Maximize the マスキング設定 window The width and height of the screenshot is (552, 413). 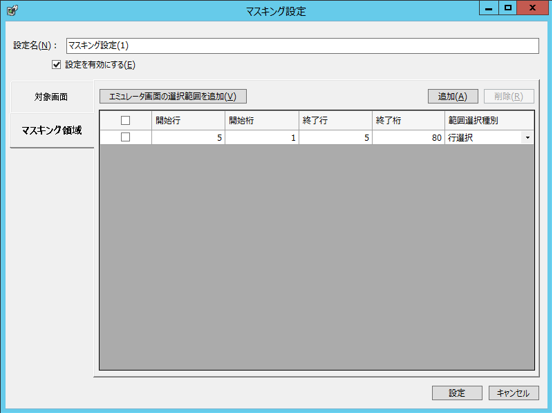point(508,8)
